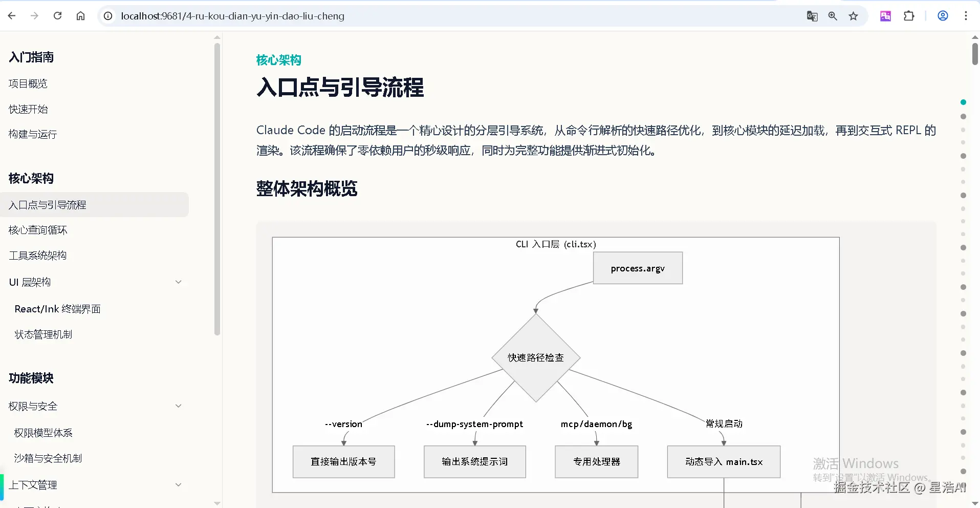
Task: Click the 直接输出版本号 diagram node
Action: tap(343, 462)
